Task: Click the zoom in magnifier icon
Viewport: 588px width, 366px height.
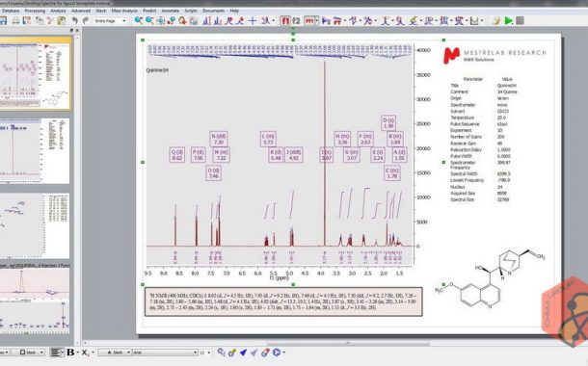Action: tap(139, 20)
